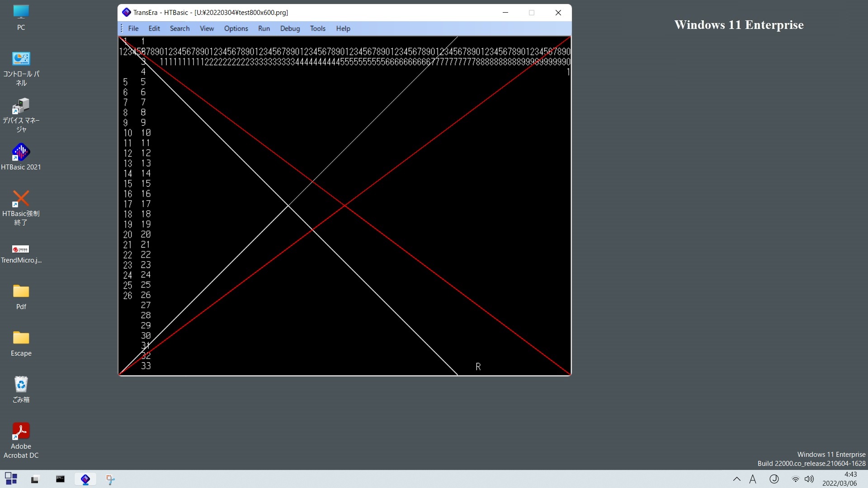Open the Edit menu

click(154, 28)
